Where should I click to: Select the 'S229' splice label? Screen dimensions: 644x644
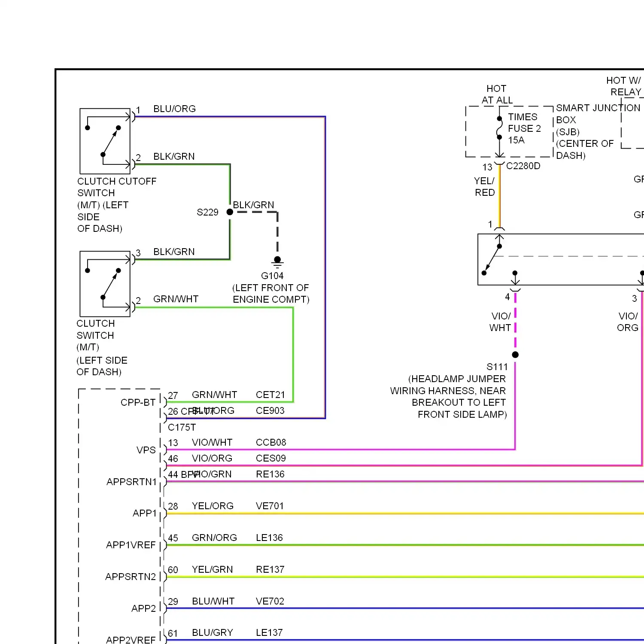pos(207,212)
